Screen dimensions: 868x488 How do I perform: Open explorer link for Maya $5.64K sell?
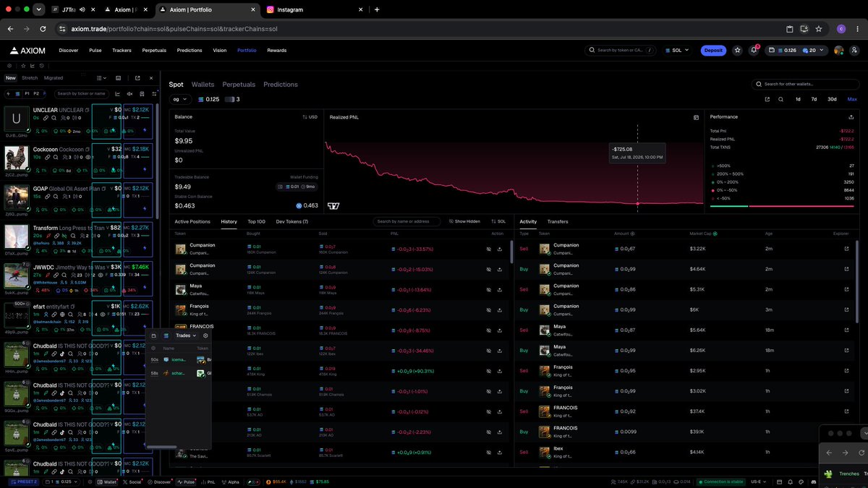click(x=847, y=330)
